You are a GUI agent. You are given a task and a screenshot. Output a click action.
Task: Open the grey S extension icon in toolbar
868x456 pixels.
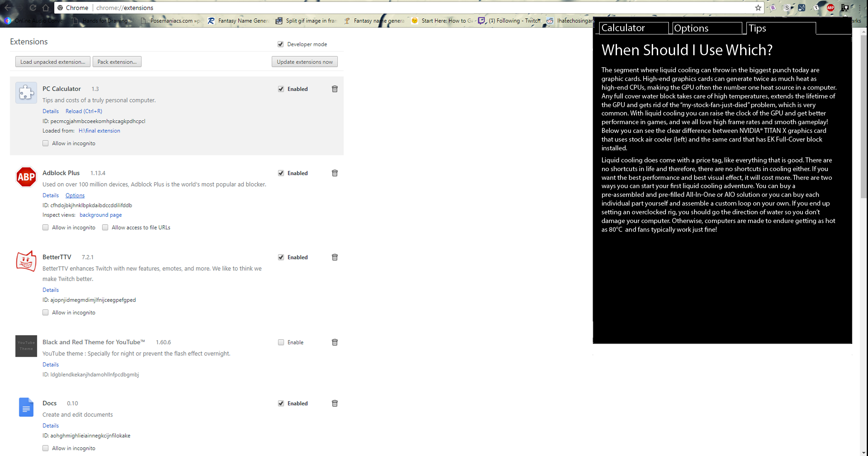pos(788,7)
